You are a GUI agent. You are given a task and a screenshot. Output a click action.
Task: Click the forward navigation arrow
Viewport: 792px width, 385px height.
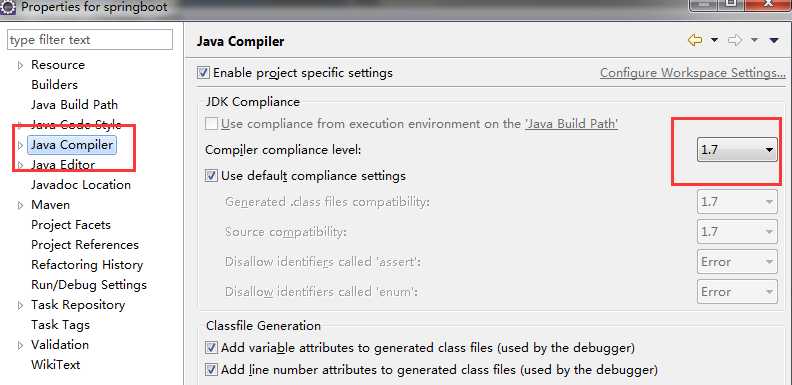tap(735, 40)
